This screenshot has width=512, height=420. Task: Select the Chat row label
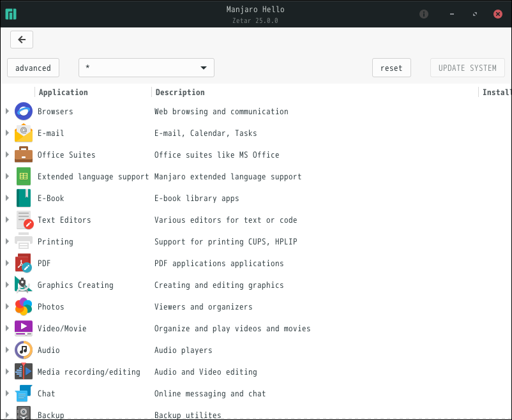[x=47, y=394]
